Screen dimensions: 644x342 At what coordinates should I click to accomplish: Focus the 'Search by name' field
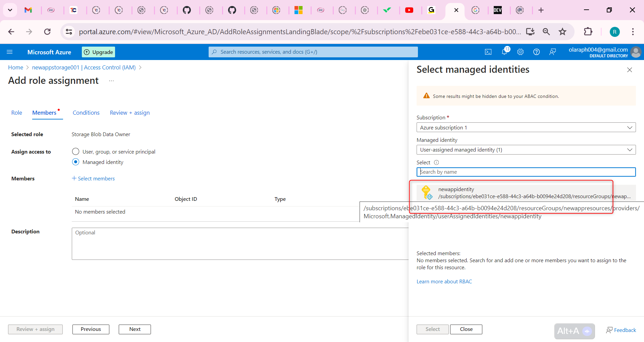(526, 172)
